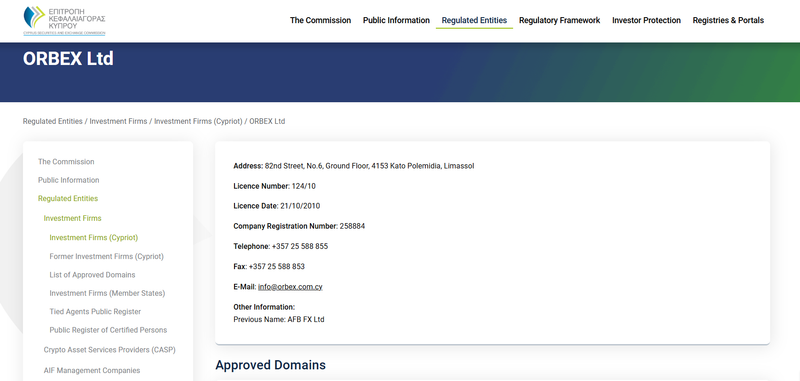The height and width of the screenshot is (381, 800).
Task: Go to Regulated Entities breadcrumb link
Action: [53, 121]
